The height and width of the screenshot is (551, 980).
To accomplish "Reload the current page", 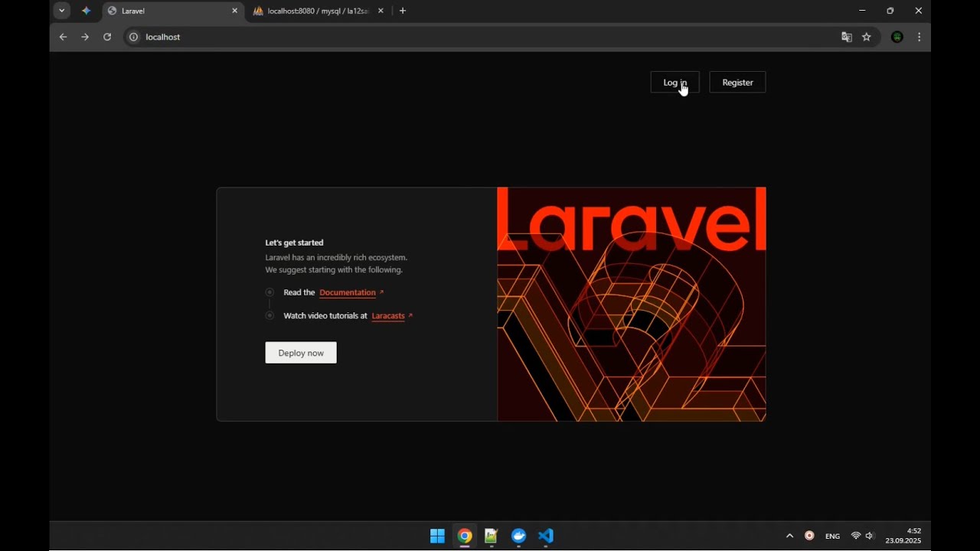I will (107, 37).
